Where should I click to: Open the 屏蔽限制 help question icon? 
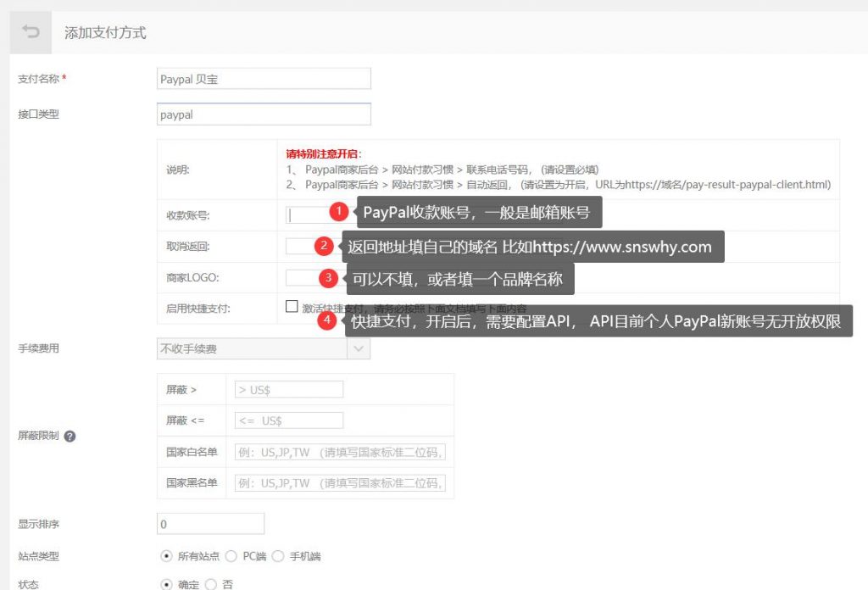point(70,436)
